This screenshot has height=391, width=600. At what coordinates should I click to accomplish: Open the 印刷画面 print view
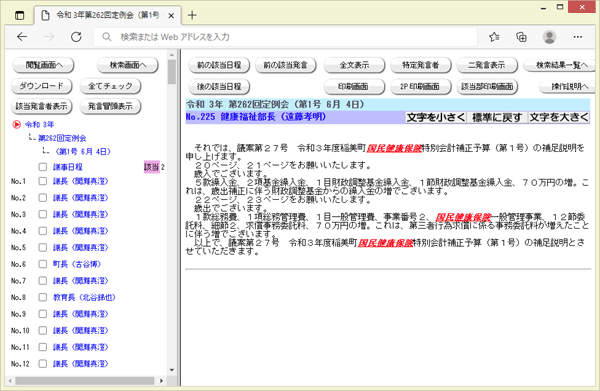(x=354, y=86)
